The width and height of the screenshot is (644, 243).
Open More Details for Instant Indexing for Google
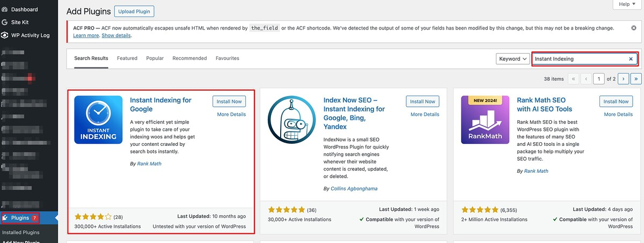tap(231, 114)
